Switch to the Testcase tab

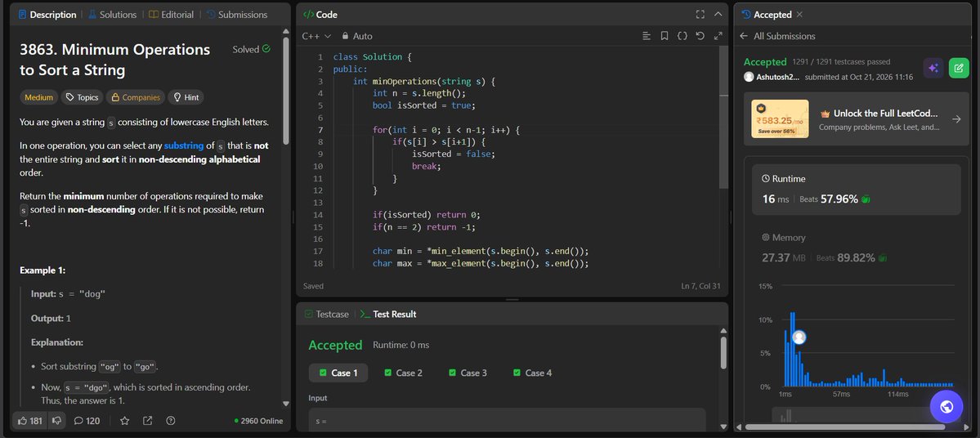pyautogui.click(x=326, y=315)
